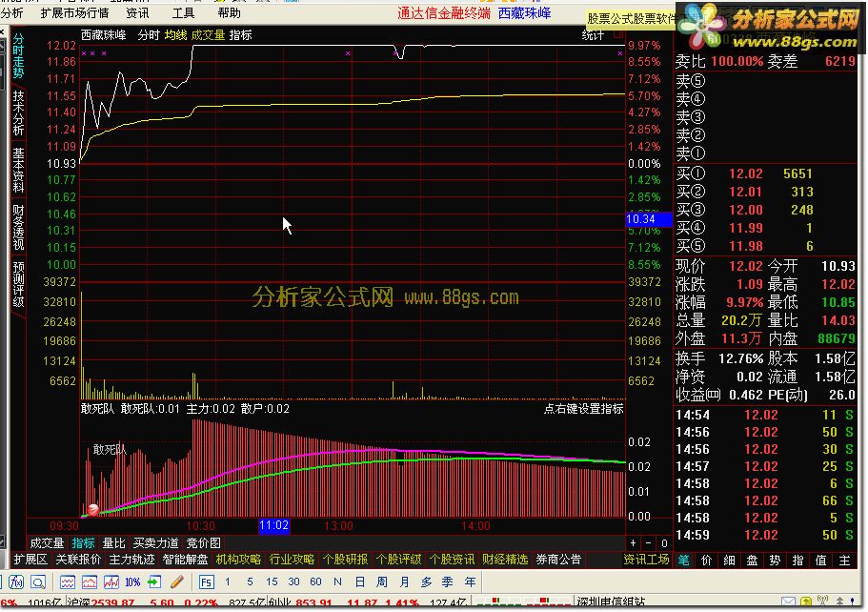Open the 券商公告 tab
The width and height of the screenshot is (868, 612).
[x=558, y=560]
